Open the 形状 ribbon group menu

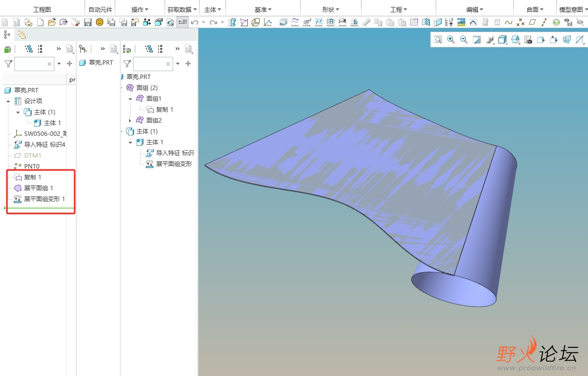330,9
